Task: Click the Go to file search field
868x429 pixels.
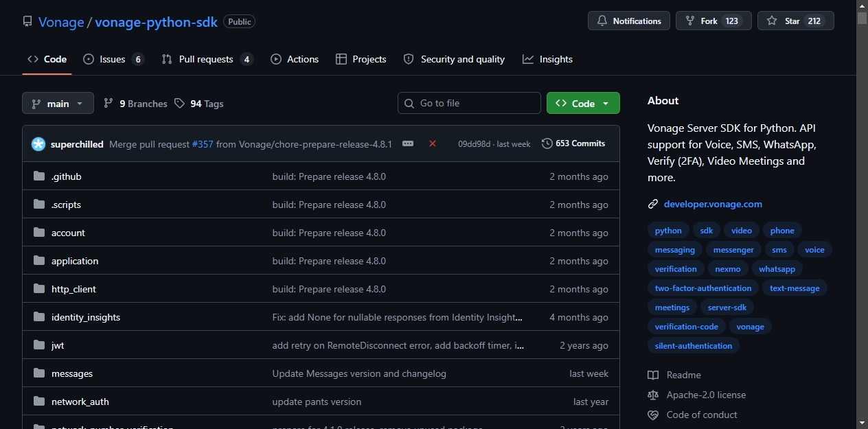Action: 469,103
